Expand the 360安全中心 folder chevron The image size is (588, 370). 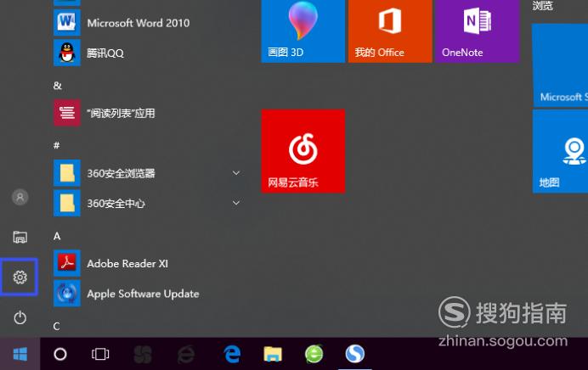(236, 203)
